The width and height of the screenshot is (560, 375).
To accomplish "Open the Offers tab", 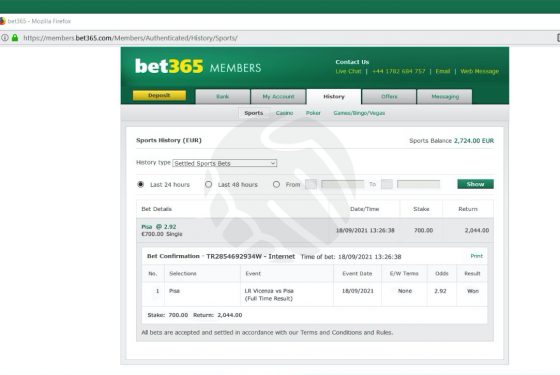I will (389, 96).
